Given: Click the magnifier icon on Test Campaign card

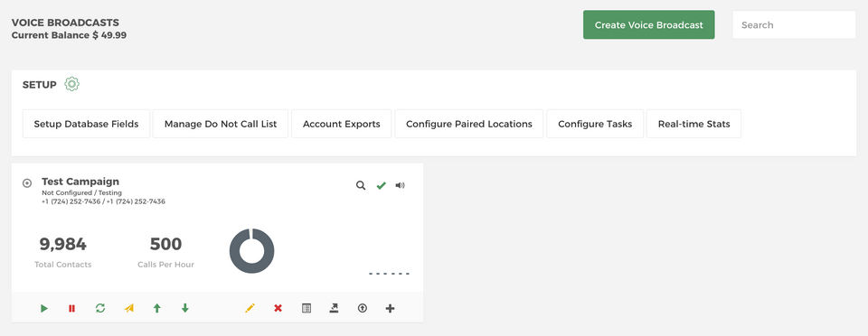Looking at the screenshot, I should [x=361, y=186].
